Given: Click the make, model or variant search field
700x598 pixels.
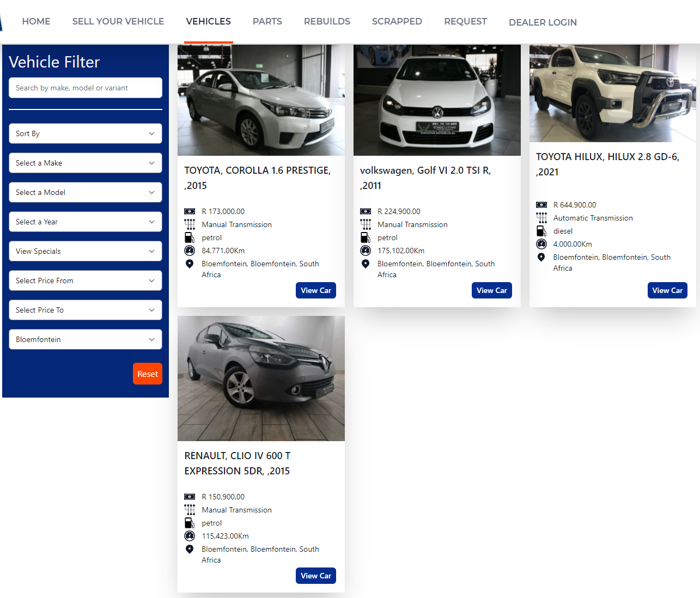Looking at the screenshot, I should coord(86,88).
